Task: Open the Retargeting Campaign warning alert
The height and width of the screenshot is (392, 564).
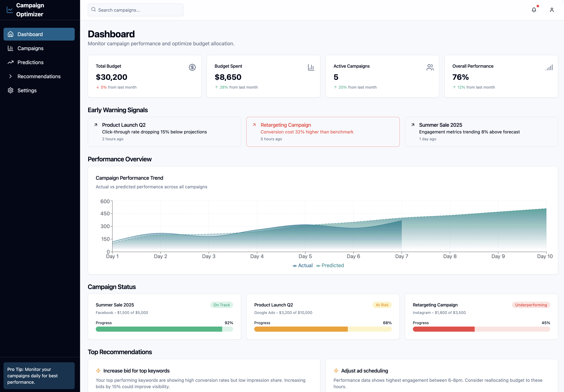Action: pyautogui.click(x=323, y=132)
